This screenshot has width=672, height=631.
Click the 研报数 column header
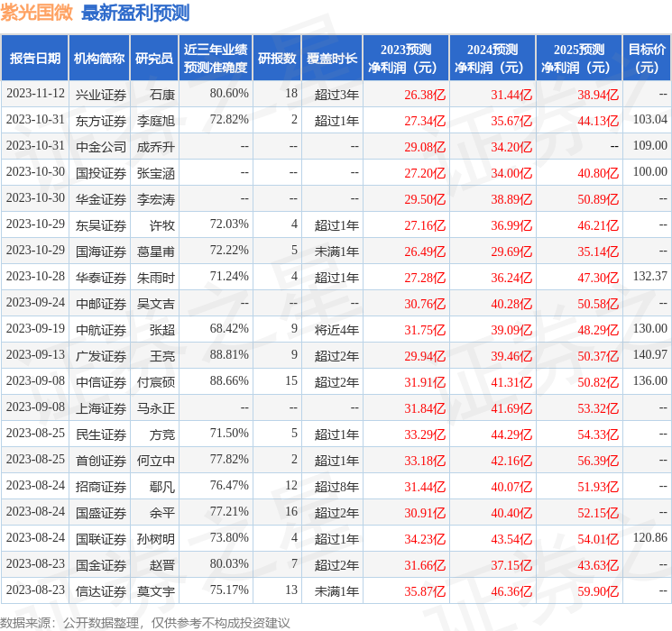(277, 59)
